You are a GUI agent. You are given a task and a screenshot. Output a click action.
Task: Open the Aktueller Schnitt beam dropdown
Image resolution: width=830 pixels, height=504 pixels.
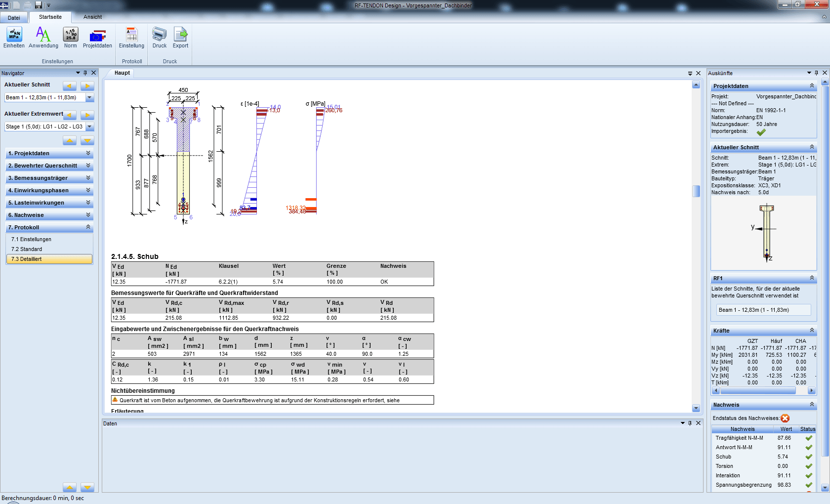tap(90, 97)
